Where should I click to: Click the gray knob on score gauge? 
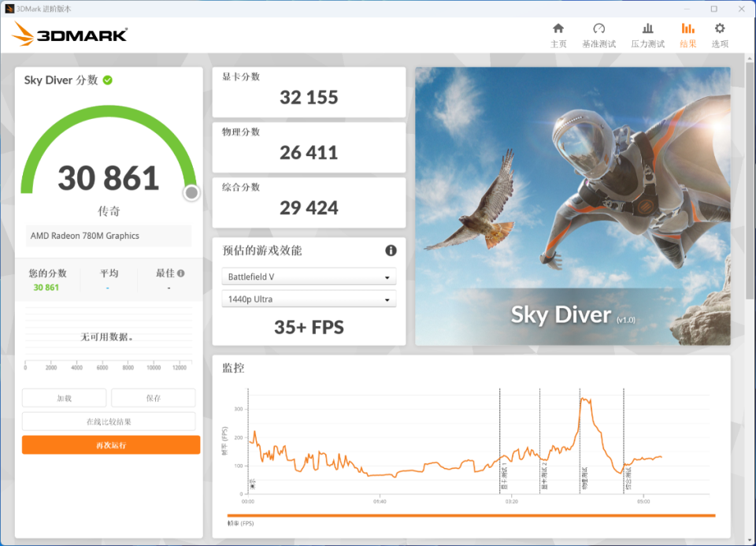click(191, 193)
